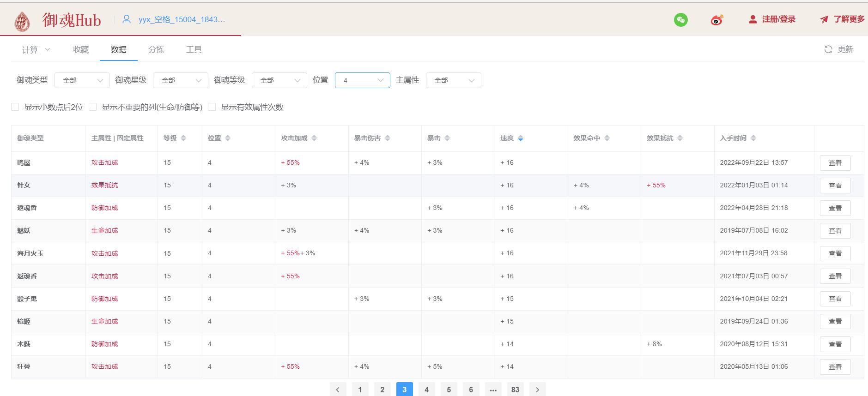The image size is (868, 396).
Task: Click the refresh icon beside 更新
Action: point(828,49)
